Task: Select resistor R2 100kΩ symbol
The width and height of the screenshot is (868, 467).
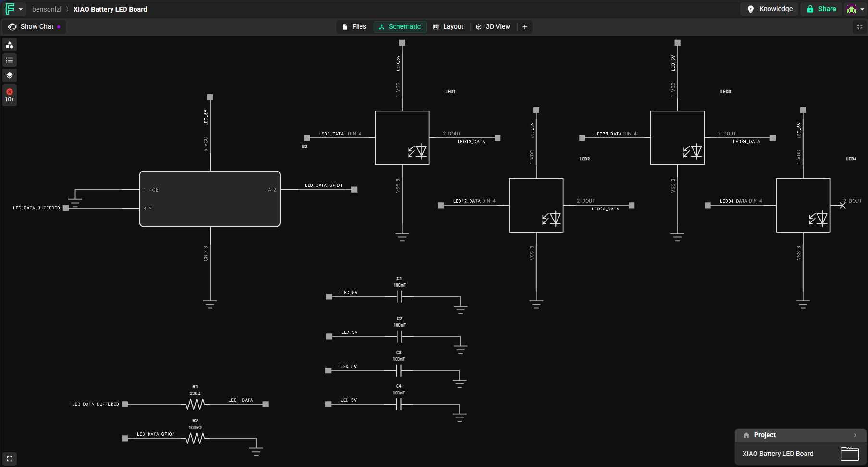Action: [195, 438]
